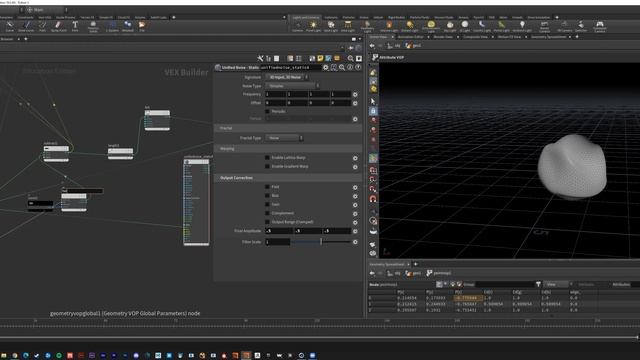Add a VR Camera from the shelf
This screenshot has width=640, height=360.
pyautogui.click(x=564, y=27)
